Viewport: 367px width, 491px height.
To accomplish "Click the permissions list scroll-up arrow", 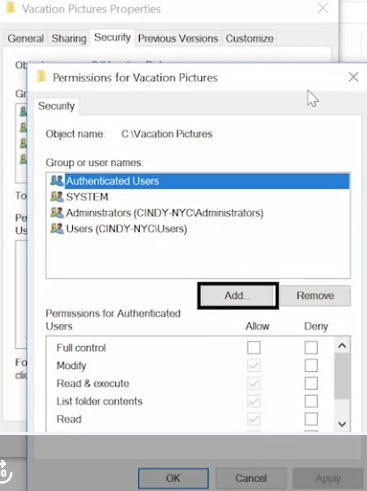I will click(342, 346).
